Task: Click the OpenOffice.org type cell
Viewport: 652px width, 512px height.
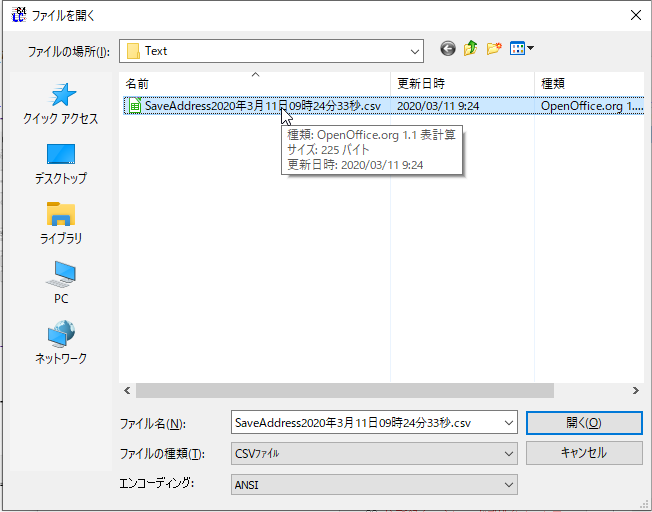Action: point(592,106)
